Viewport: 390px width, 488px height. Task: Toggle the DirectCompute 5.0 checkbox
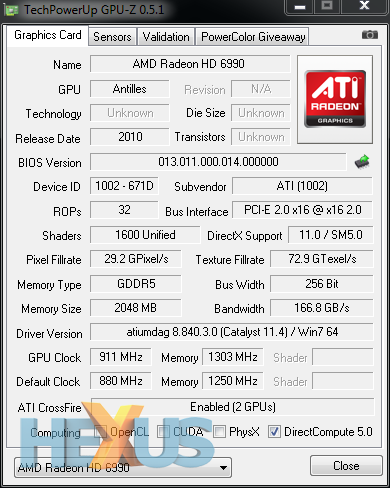274,432
